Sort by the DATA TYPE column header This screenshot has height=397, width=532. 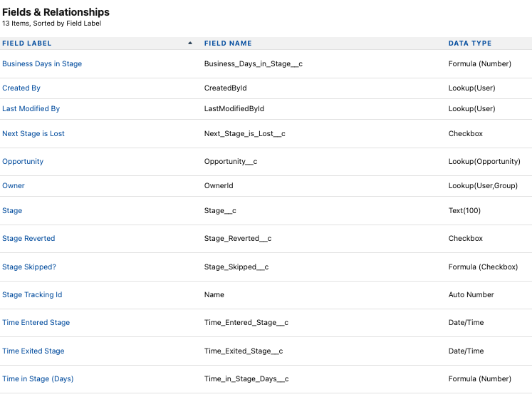470,43
